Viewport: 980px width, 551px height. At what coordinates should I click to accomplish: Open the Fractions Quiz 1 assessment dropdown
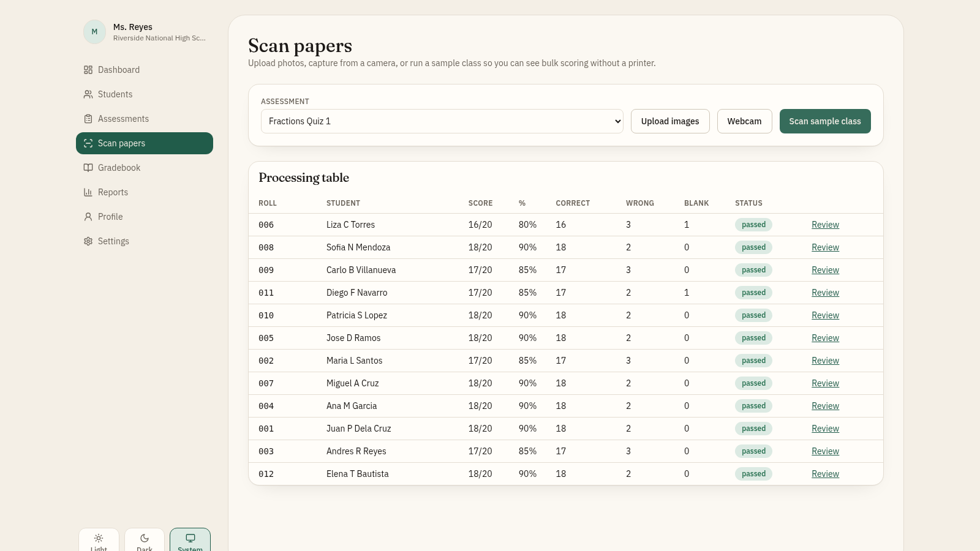tap(442, 121)
